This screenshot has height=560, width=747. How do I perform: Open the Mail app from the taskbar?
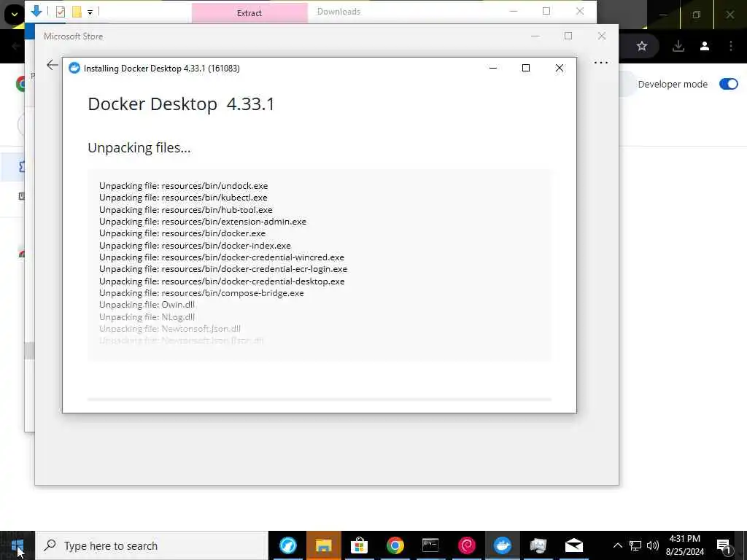tap(573, 545)
